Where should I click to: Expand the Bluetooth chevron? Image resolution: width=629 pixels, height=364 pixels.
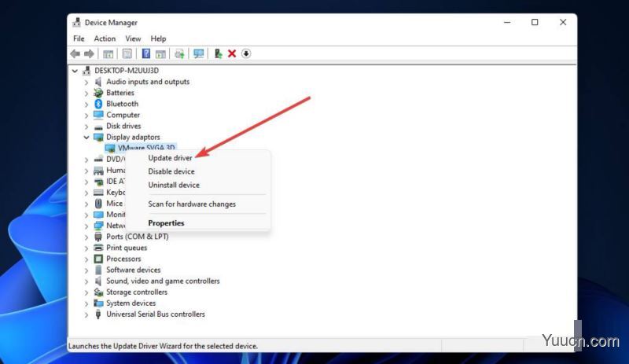click(x=86, y=104)
